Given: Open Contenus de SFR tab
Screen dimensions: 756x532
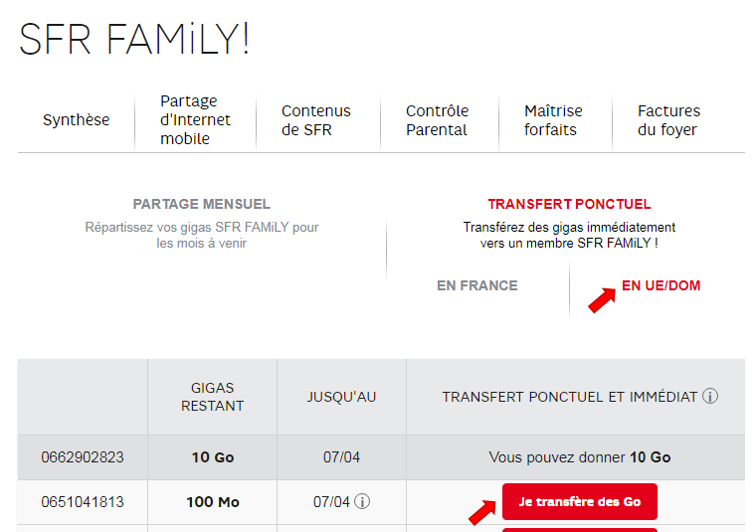Looking at the screenshot, I should [x=315, y=120].
